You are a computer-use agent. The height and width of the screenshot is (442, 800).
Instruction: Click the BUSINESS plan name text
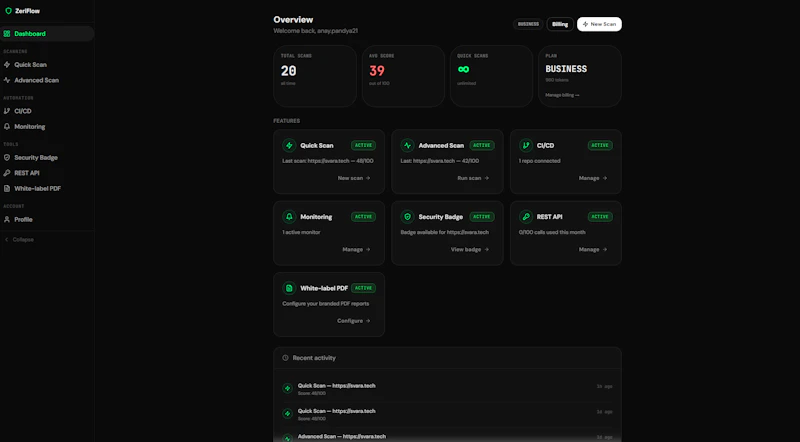566,69
